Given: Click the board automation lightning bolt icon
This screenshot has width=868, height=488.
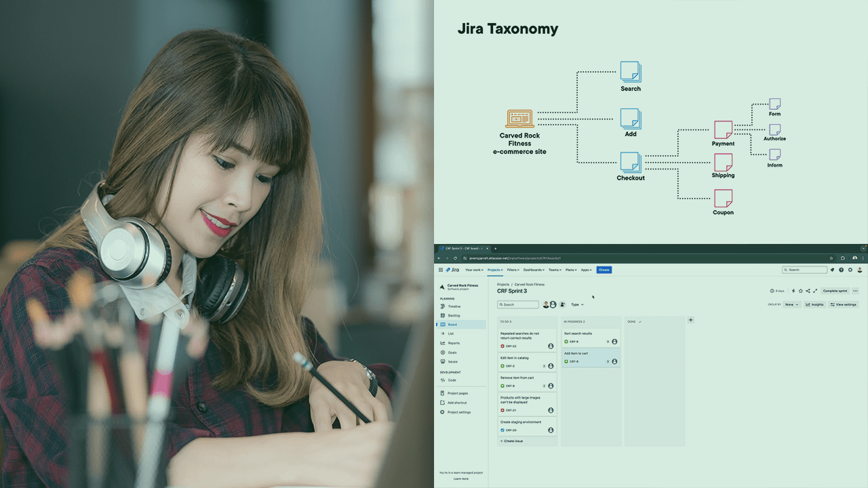Looking at the screenshot, I should (793, 291).
